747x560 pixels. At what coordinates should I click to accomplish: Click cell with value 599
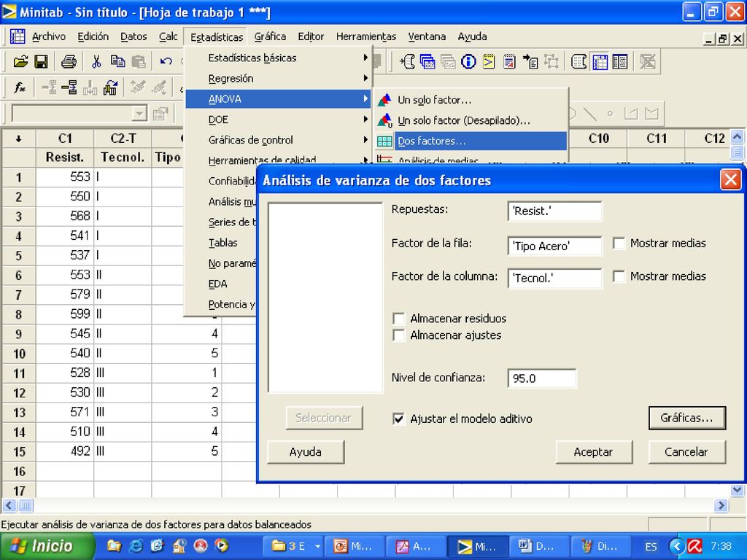[x=65, y=314]
